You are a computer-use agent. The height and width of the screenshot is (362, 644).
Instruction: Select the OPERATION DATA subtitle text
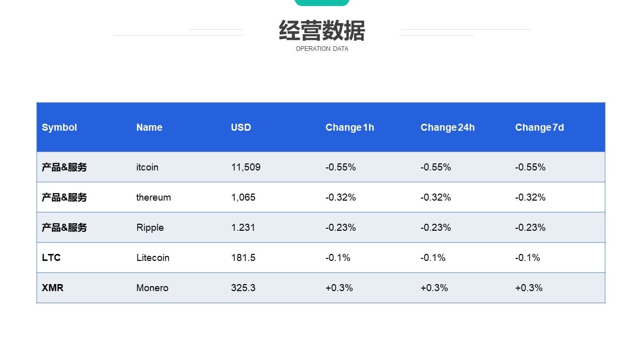322,49
